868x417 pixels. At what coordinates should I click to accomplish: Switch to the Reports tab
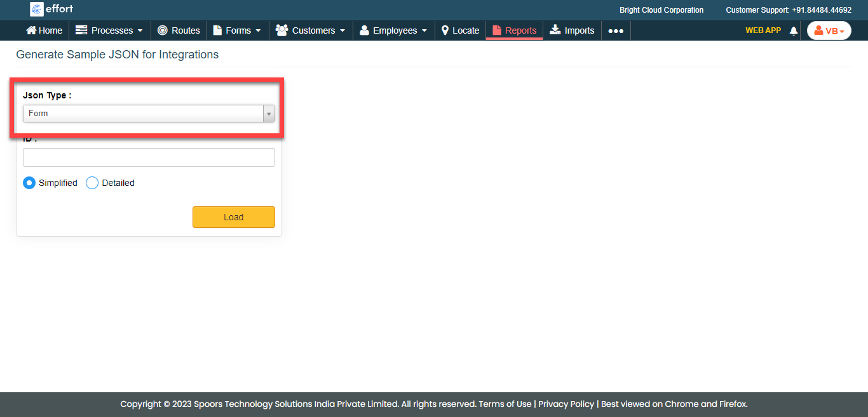coord(514,30)
